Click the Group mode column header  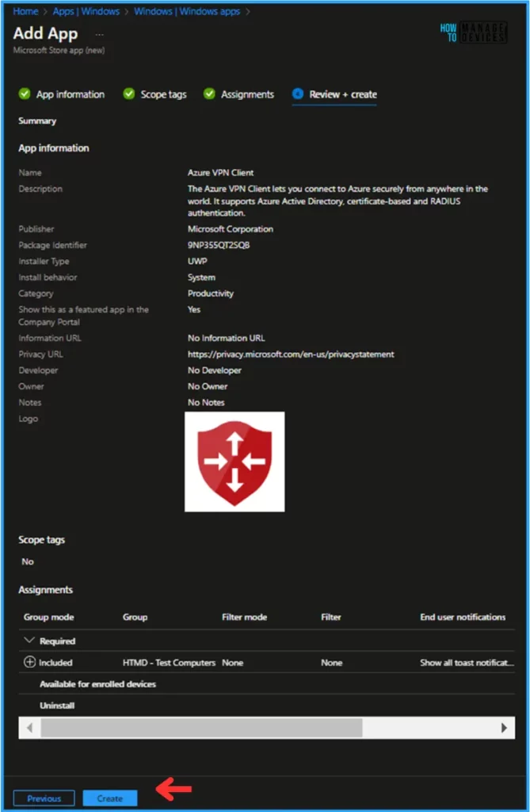coord(48,617)
